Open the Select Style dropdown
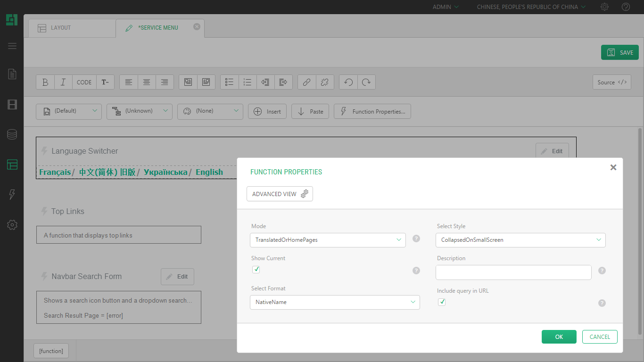644x362 pixels. (x=520, y=240)
